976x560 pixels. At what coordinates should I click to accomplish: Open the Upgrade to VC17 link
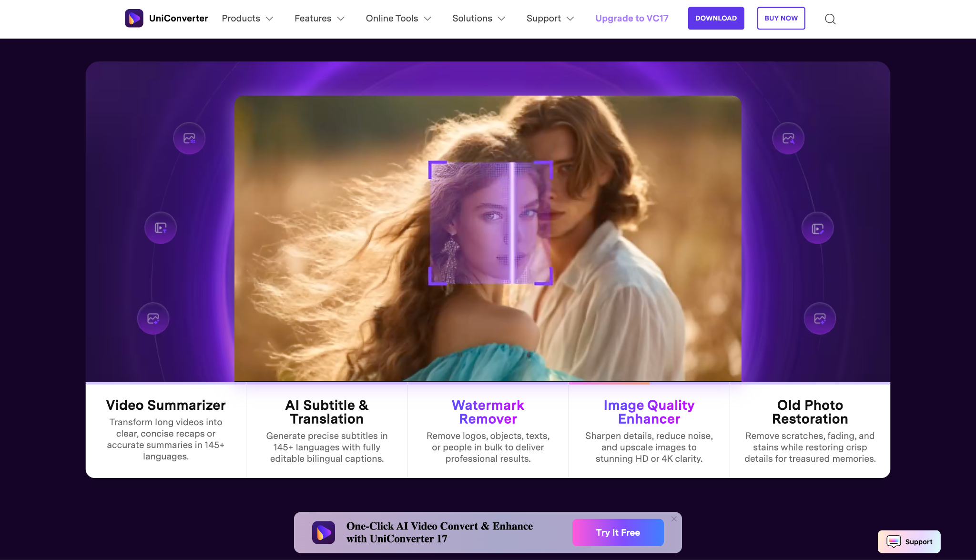tap(631, 18)
